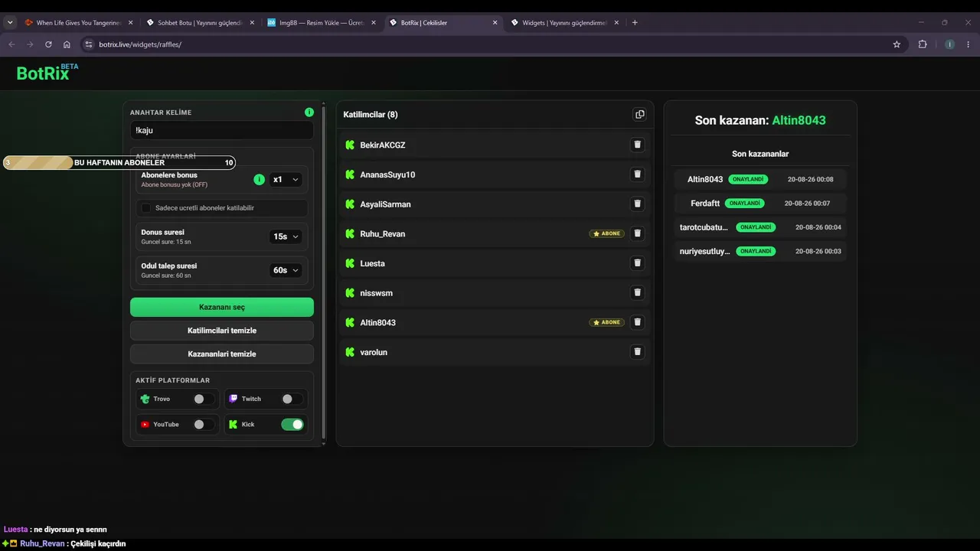This screenshot has height=551, width=980.
Task: Delete participant AnanasSuyu10 with trash icon
Action: pos(637,174)
